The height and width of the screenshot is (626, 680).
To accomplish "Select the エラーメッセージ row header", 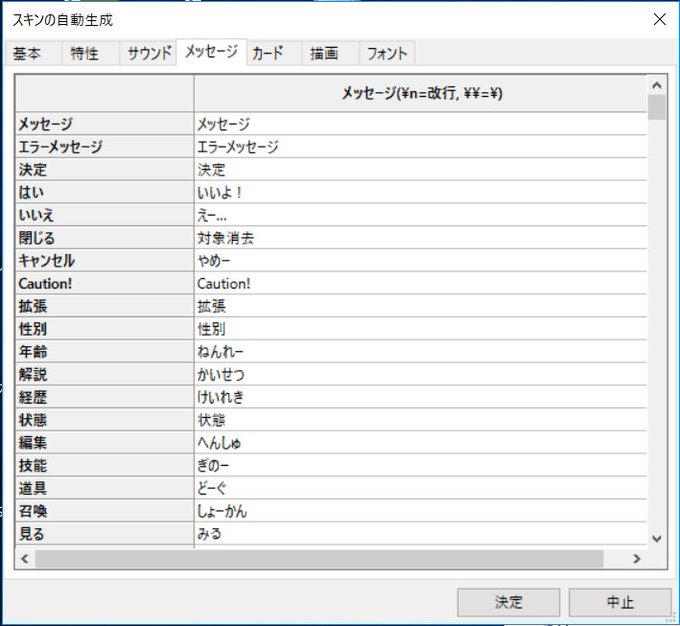I will coord(105,147).
